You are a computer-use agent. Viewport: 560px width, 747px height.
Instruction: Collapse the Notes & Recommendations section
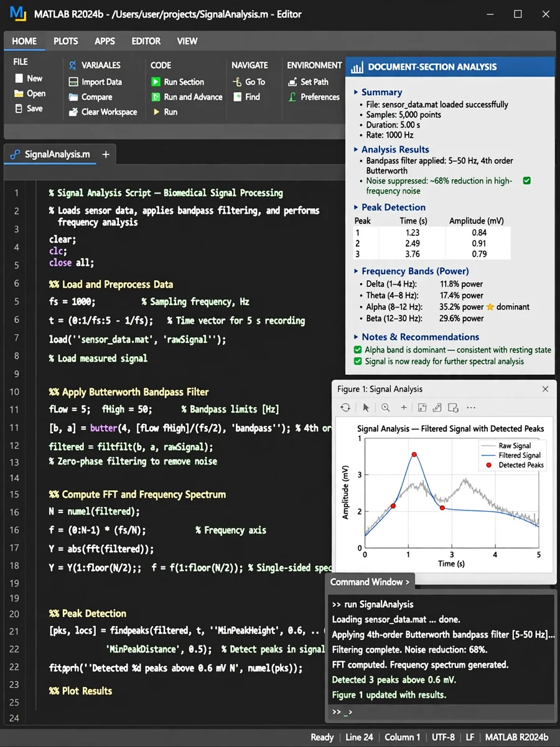356,337
